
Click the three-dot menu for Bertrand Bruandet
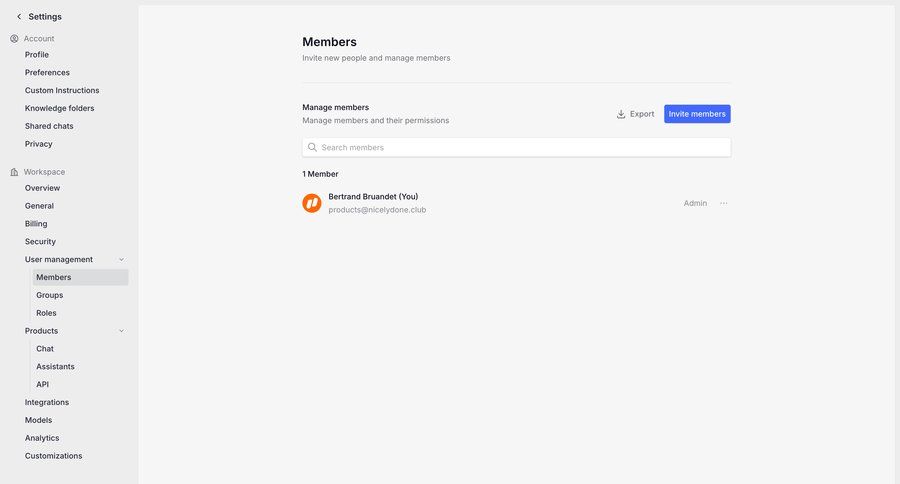click(724, 203)
